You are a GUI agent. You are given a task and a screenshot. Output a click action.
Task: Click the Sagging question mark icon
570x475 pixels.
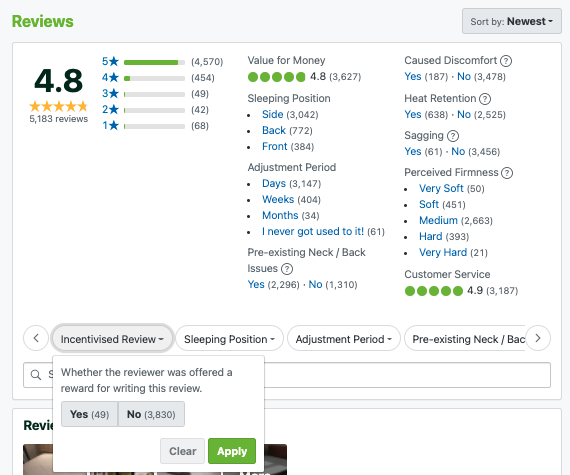(453, 136)
